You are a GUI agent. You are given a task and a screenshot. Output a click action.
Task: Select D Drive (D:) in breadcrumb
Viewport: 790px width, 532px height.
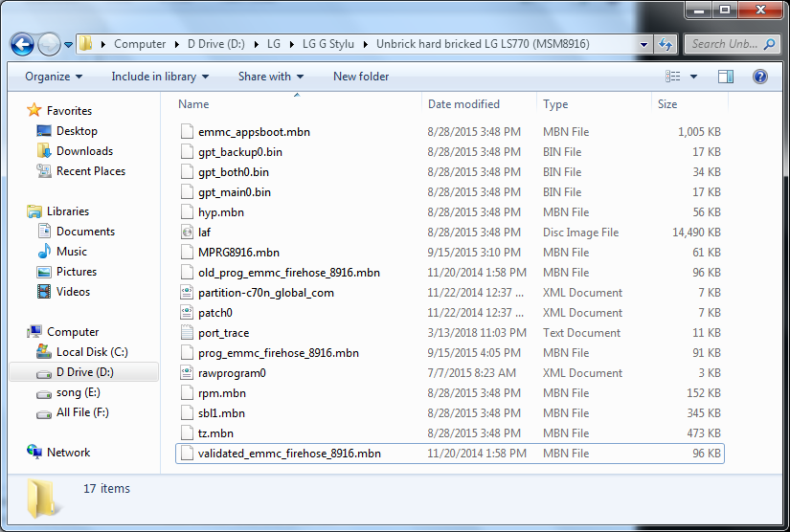(216, 44)
